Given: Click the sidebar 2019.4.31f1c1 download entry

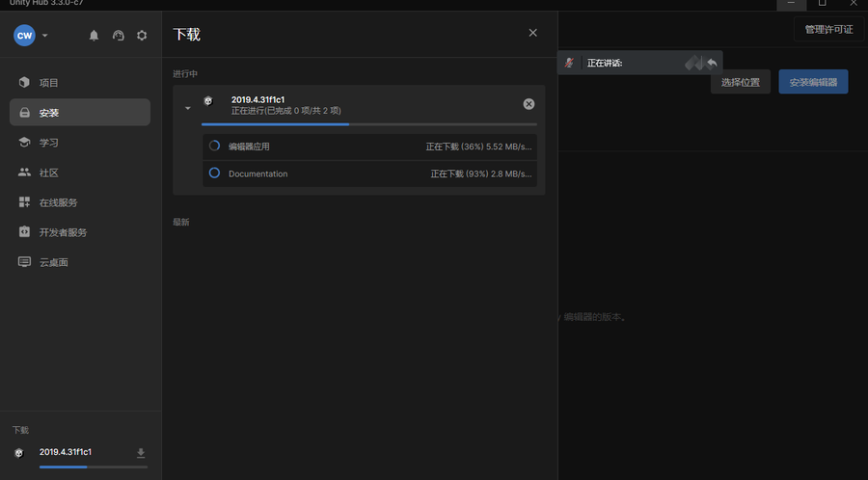Looking at the screenshot, I should pyautogui.click(x=66, y=452).
